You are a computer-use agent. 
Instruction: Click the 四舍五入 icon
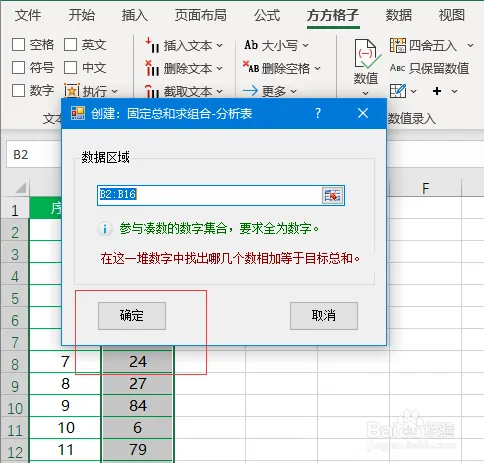pos(398,45)
